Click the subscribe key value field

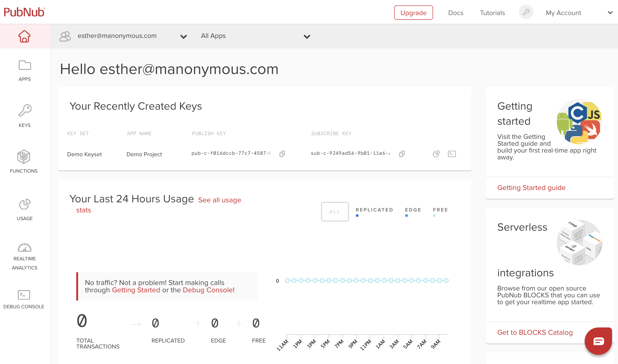350,153
